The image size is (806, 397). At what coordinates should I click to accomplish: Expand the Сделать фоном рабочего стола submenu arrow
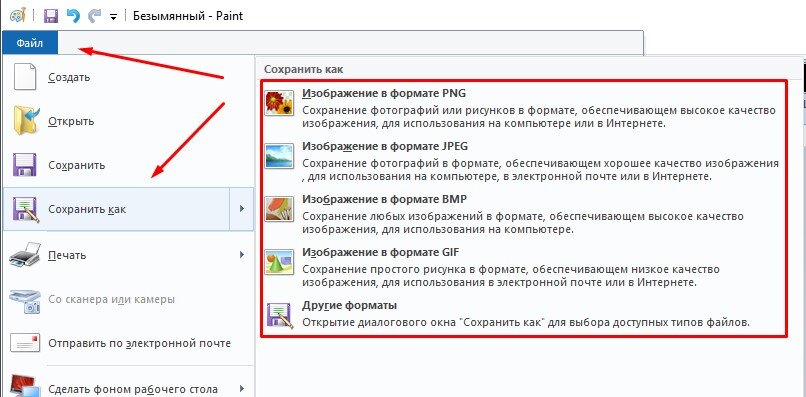242,388
